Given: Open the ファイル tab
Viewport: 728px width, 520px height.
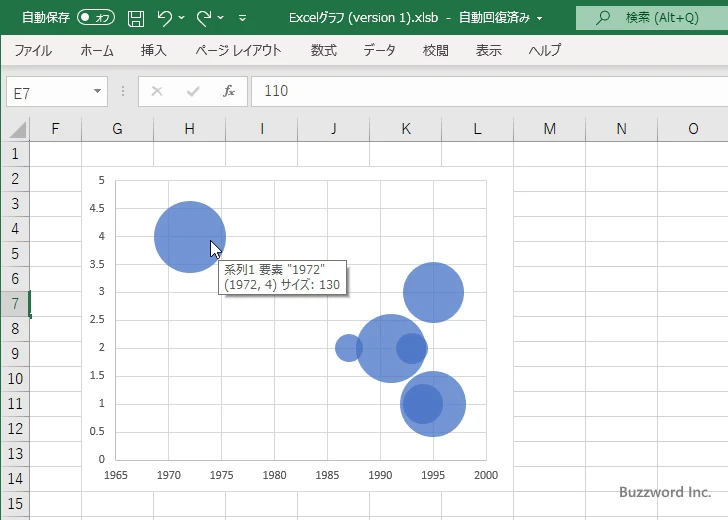Looking at the screenshot, I should [33, 50].
